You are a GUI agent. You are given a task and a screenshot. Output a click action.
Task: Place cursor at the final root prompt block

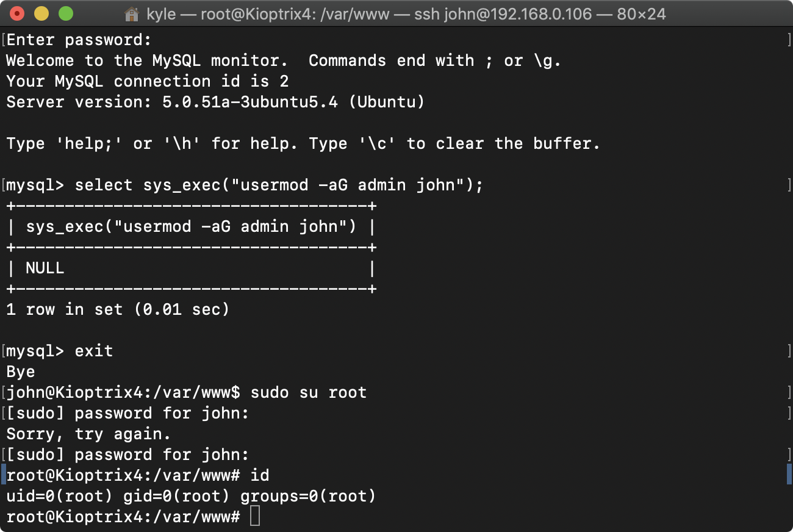click(x=255, y=517)
